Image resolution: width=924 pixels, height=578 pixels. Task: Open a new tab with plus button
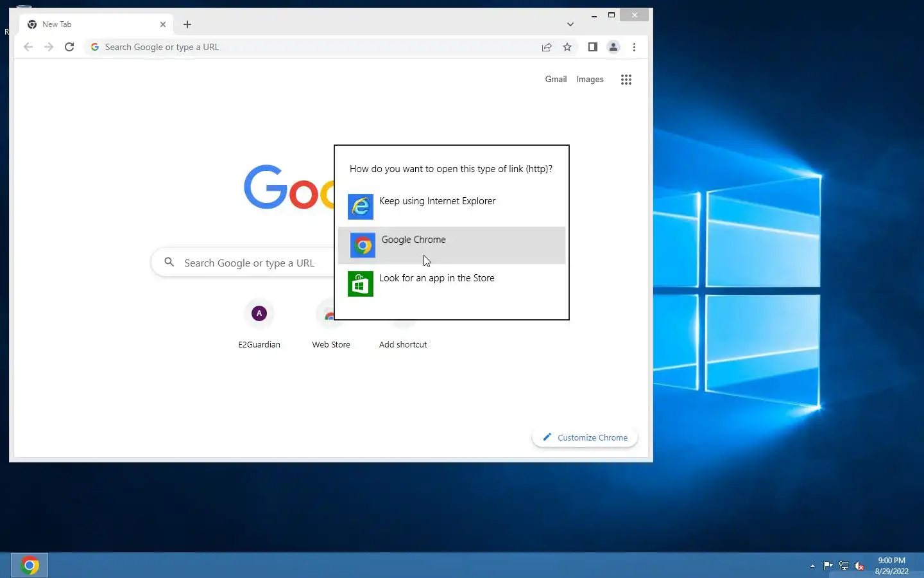point(187,24)
